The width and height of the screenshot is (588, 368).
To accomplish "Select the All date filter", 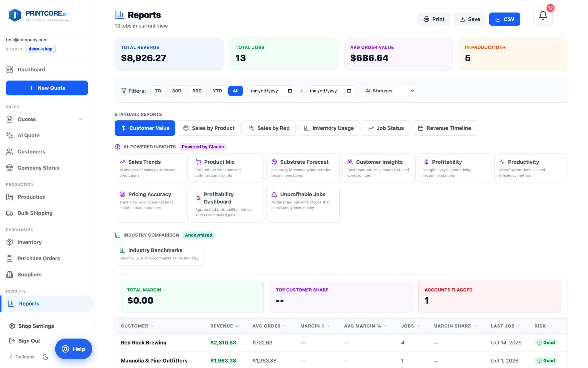I will (235, 91).
